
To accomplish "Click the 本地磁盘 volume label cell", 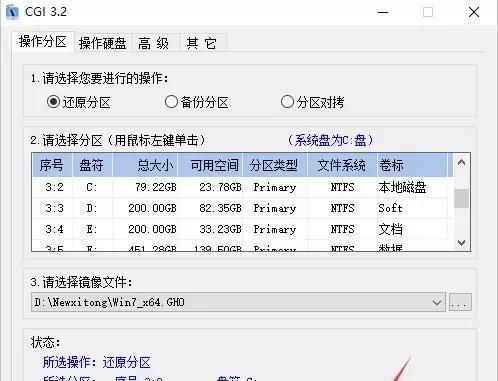I will [402, 187].
